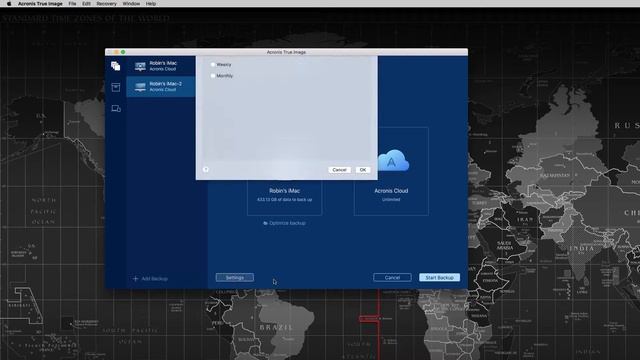Click the computer icon beside Robin's iMac
The width and height of the screenshot is (640, 360).
pos(140,66)
